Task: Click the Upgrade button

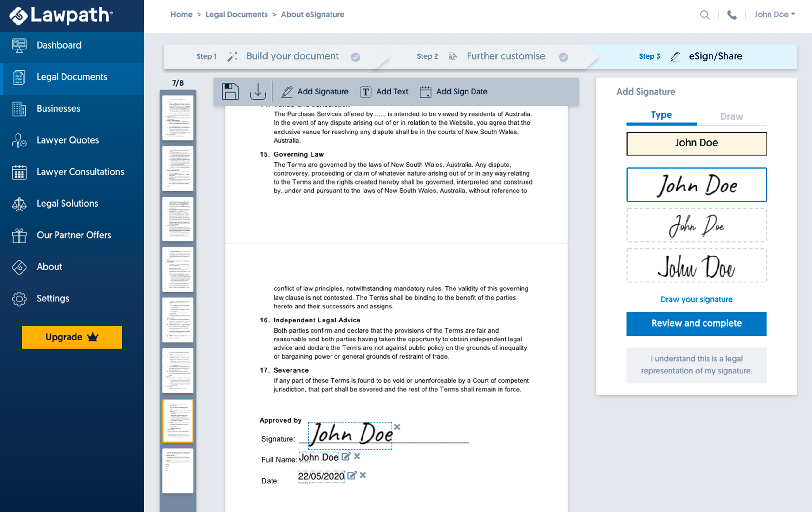Action: 72,337
